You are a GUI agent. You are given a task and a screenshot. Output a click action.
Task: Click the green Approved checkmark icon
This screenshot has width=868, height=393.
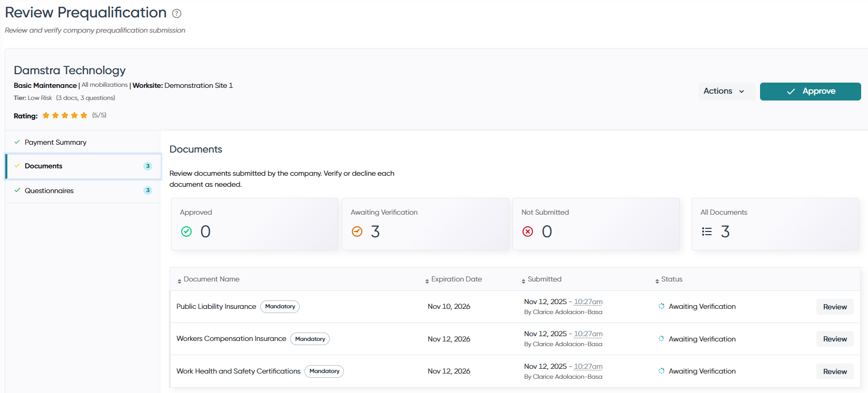pos(186,231)
